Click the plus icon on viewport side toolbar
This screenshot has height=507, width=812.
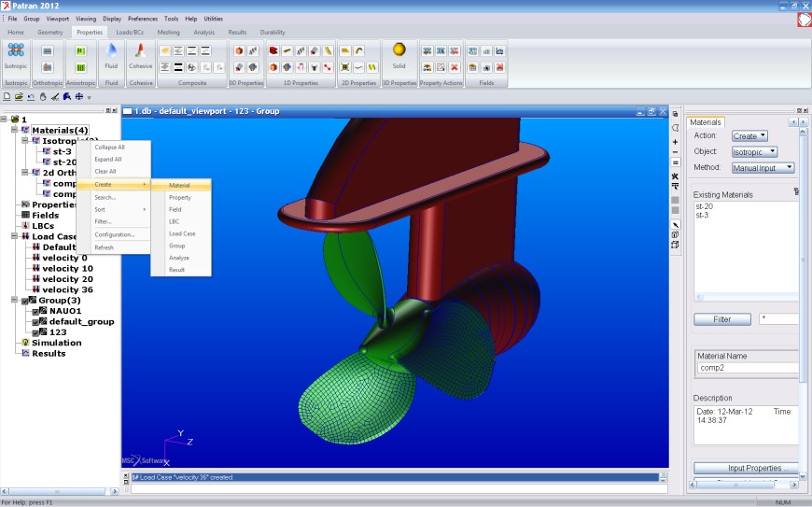[675, 142]
